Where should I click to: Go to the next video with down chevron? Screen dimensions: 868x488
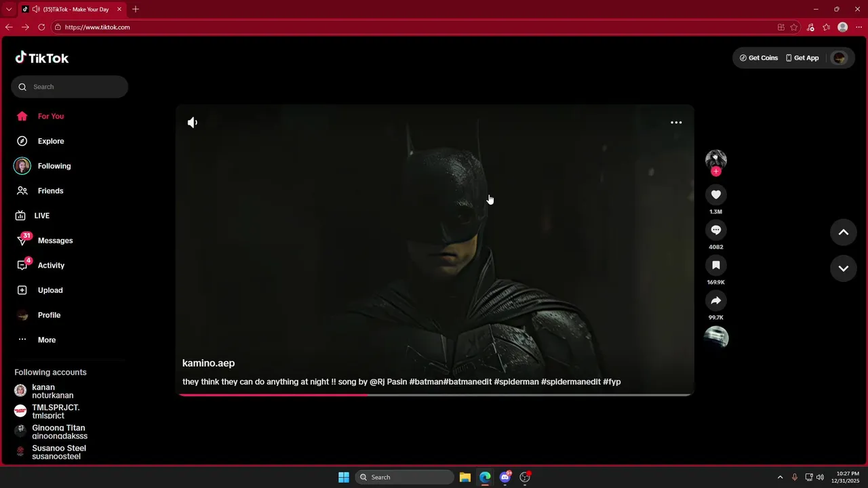pos(844,268)
